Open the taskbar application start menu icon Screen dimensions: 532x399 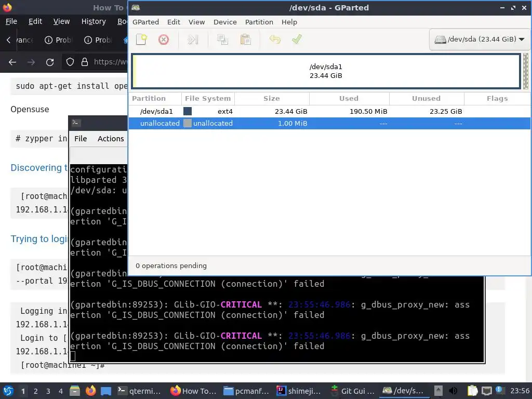coord(8,391)
